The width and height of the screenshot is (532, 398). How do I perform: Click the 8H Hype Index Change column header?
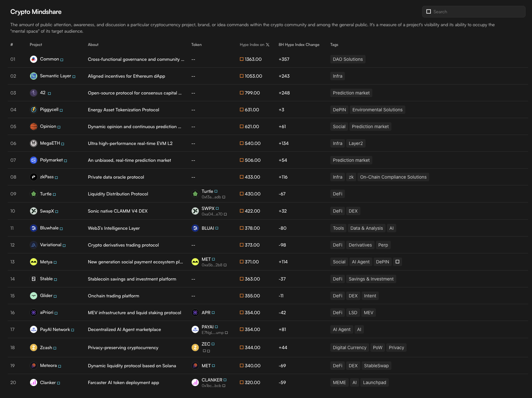299,45
